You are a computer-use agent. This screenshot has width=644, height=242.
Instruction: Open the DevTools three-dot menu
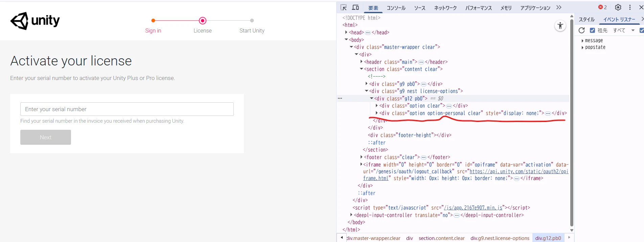(x=630, y=7)
